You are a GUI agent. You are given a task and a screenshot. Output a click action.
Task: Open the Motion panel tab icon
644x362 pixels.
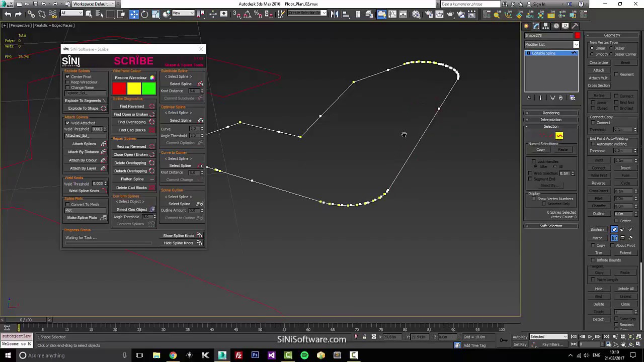[x=555, y=26]
